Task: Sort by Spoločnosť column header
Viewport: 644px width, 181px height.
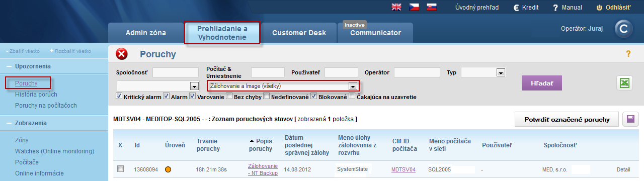Action: pos(560,145)
